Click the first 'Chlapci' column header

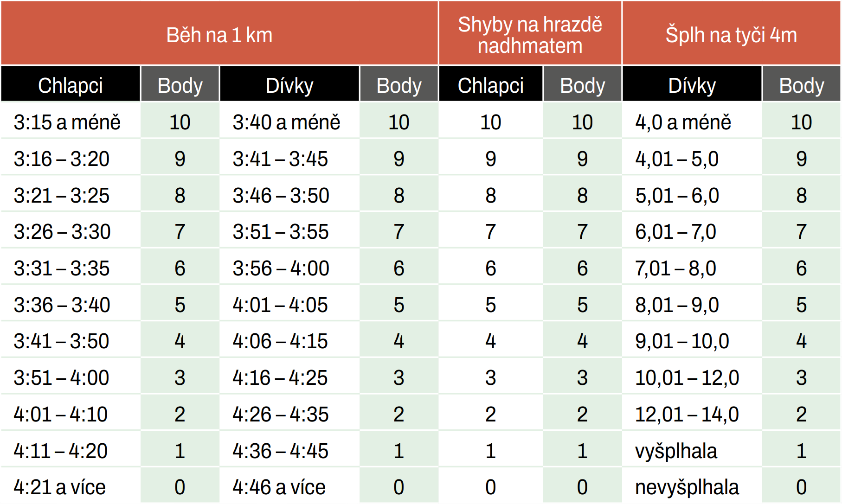pos(71,84)
